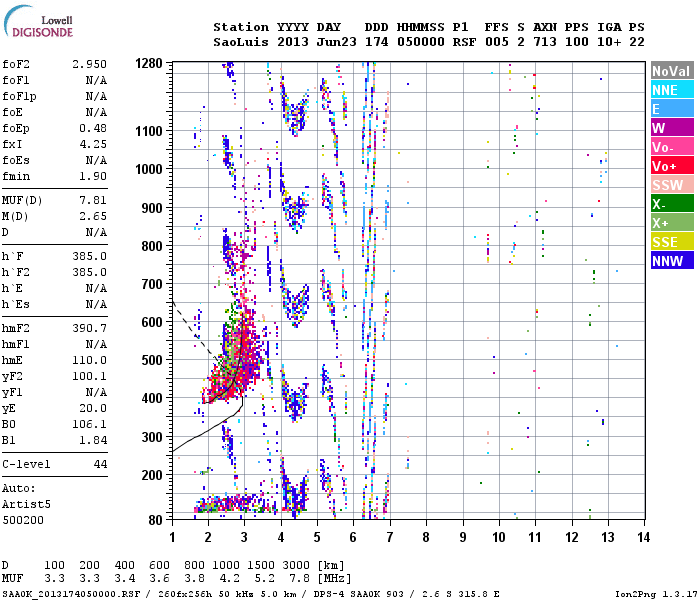Click the foEp value 0.48
The width and height of the screenshot is (700, 600).
pyautogui.click(x=93, y=128)
